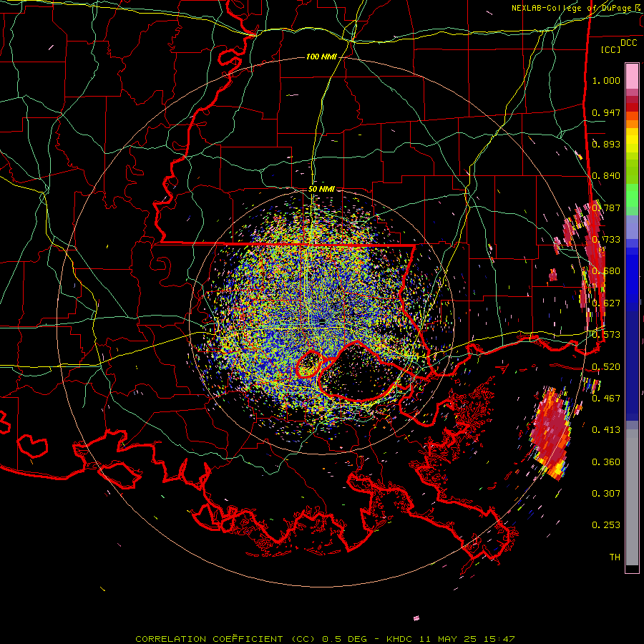Click the 100 NMI range ring label
Viewport: 644px width, 644px height.
tap(321, 57)
